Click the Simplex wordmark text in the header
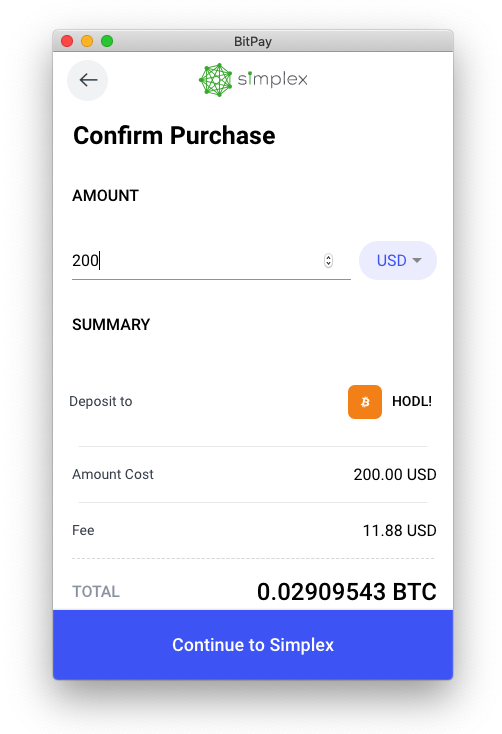This screenshot has width=502, height=734. [x=273, y=79]
